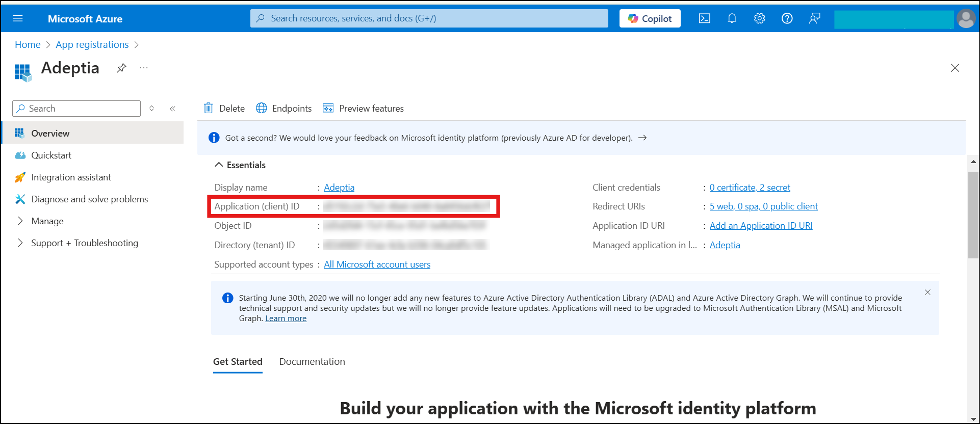Image resolution: width=980 pixels, height=424 pixels.
Task: Click Add an Application ID URI
Action: [761, 226]
